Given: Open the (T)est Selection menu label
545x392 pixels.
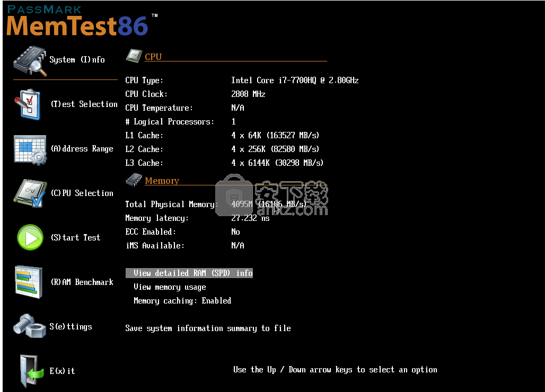Looking at the screenshot, I should pos(84,104).
